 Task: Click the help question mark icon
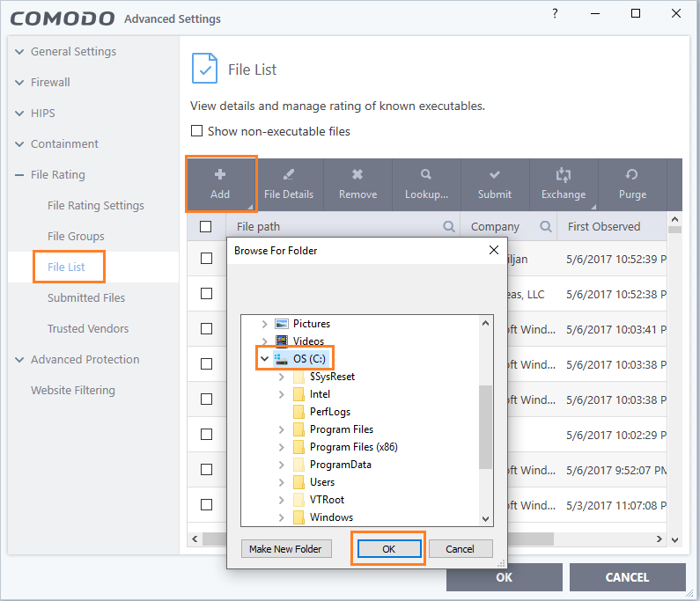555,13
